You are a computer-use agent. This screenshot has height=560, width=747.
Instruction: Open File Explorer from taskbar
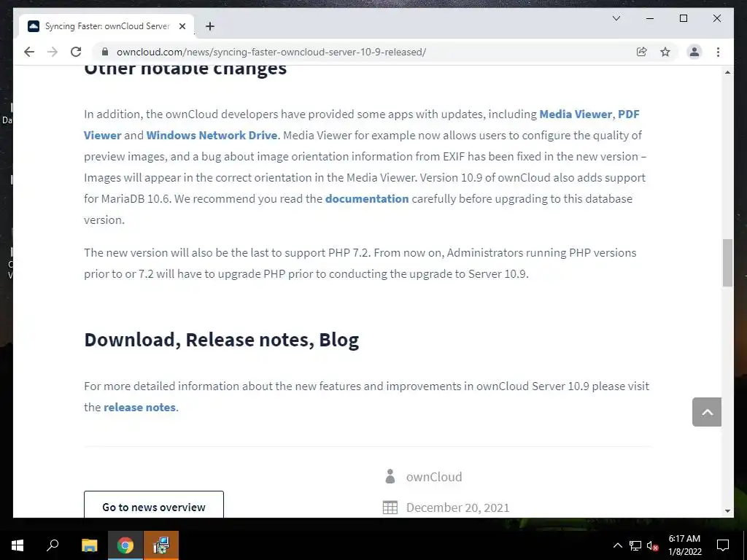click(x=89, y=545)
